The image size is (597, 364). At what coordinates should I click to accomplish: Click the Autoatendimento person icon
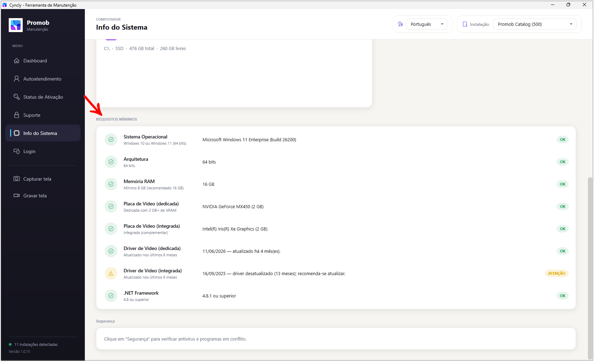pos(16,79)
